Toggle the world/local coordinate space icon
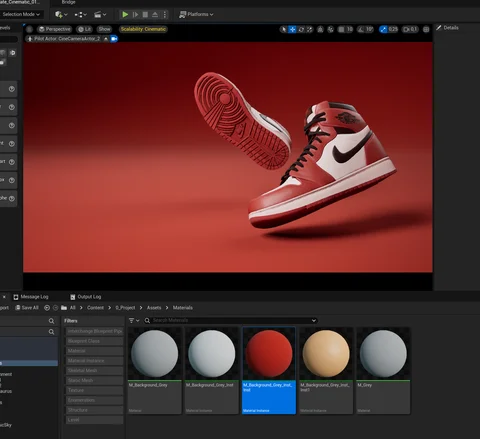Screen dimensions: 480x439 pyautogui.click(x=320, y=29)
